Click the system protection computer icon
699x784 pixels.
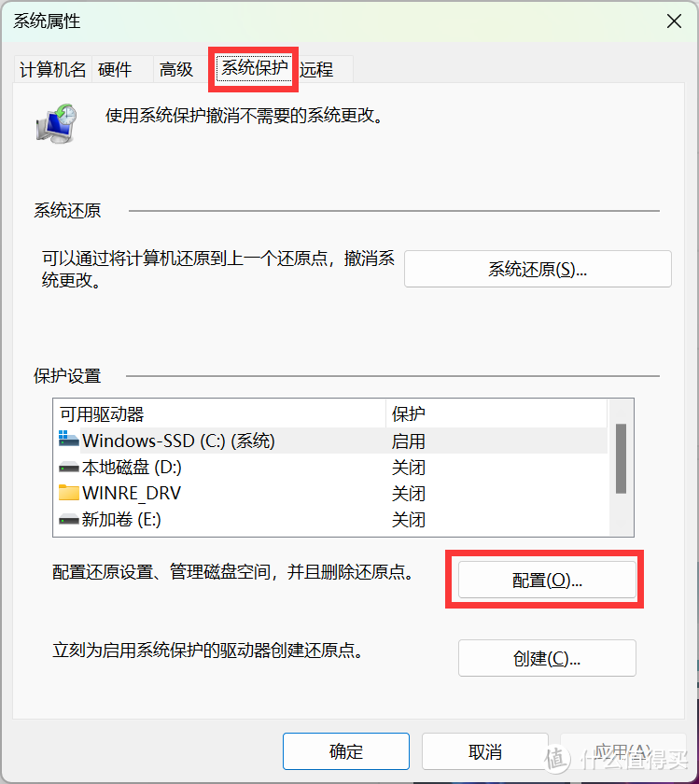pos(57,123)
